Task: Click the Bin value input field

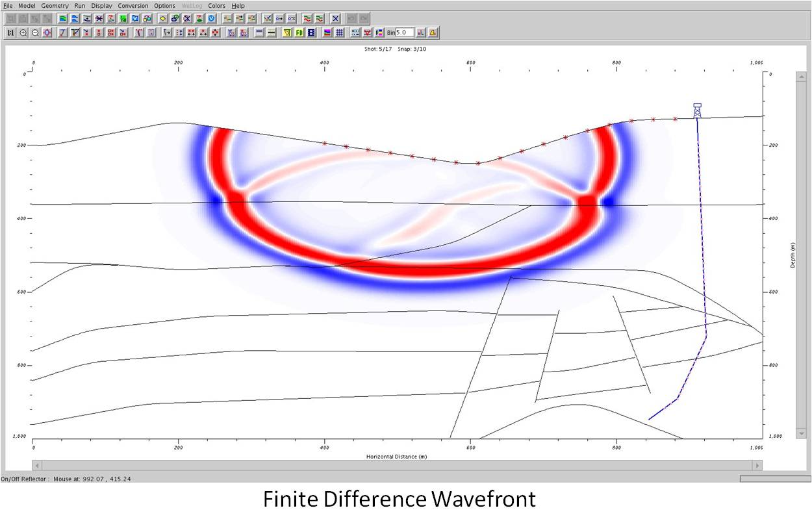Action: point(404,32)
